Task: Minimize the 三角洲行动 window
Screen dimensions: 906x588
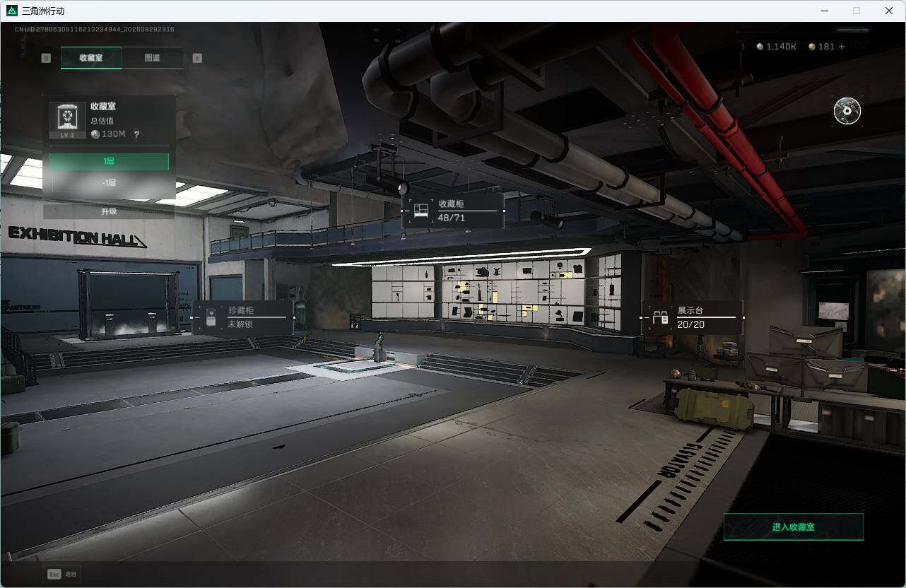Action: [824, 11]
